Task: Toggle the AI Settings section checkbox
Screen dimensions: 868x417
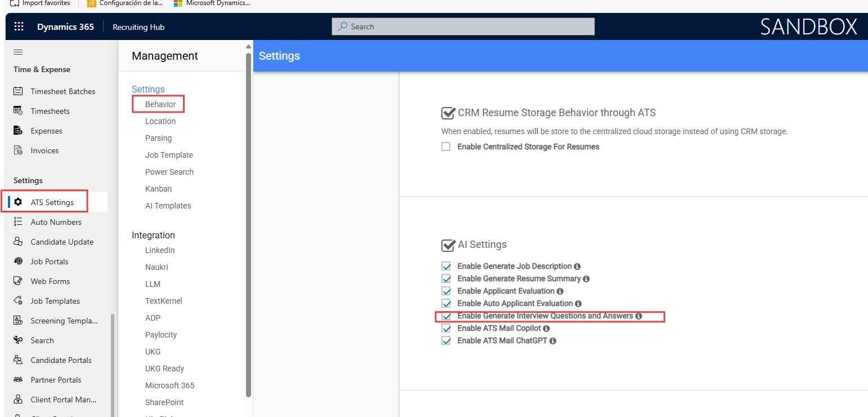Action: [448, 245]
